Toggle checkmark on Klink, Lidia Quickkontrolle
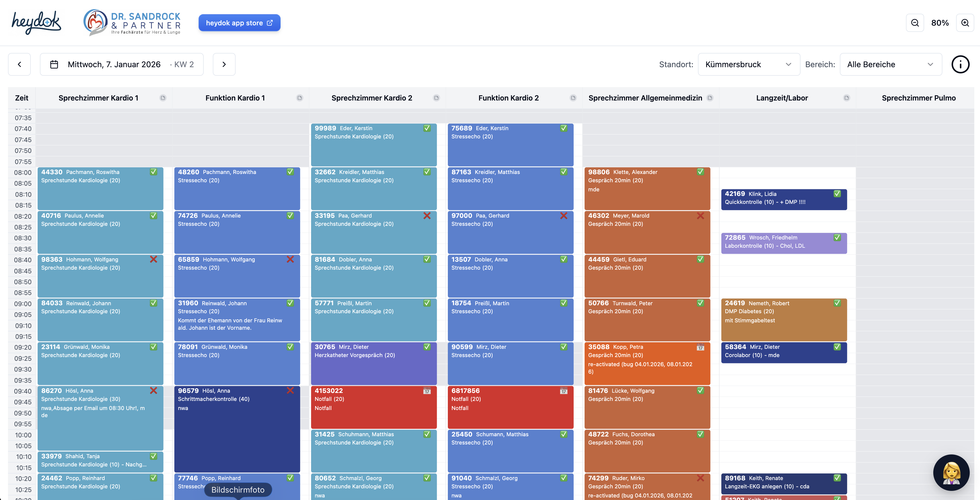This screenshot has width=980, height=500. pyautogui.click(x=837, y=194)
